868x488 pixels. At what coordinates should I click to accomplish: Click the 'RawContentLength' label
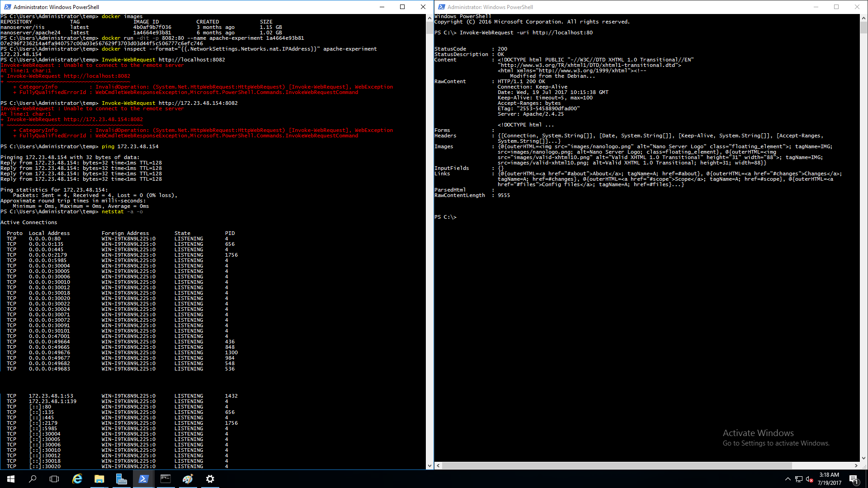460,195
